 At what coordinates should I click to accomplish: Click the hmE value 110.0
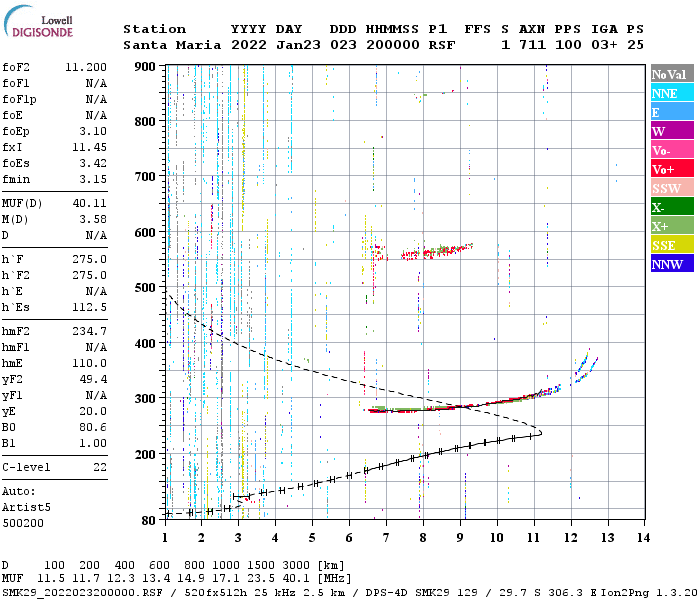pos(89,363)
